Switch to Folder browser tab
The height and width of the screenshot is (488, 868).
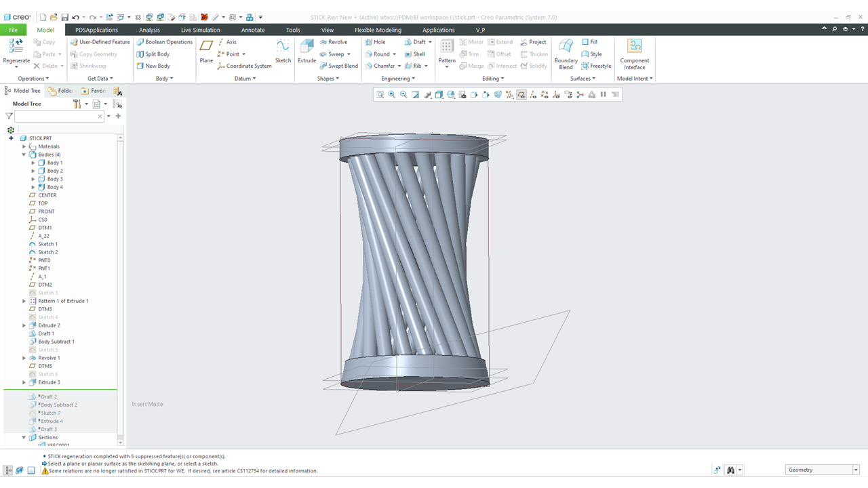pyautogui.click(x=60, y=91)
